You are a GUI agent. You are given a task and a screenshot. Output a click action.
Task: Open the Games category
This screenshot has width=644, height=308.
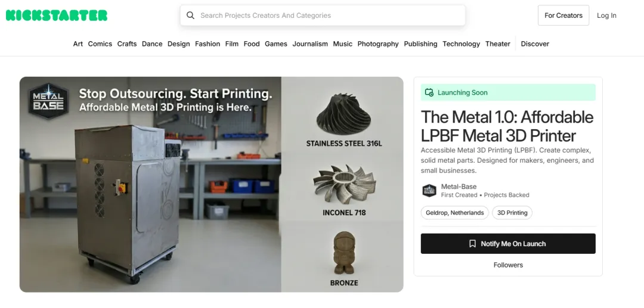(276, 43)
